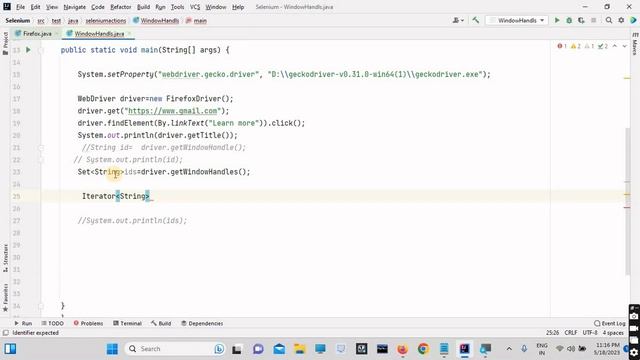Click the src breadcrumb
The image size is (640, 360).
(41, 20)
